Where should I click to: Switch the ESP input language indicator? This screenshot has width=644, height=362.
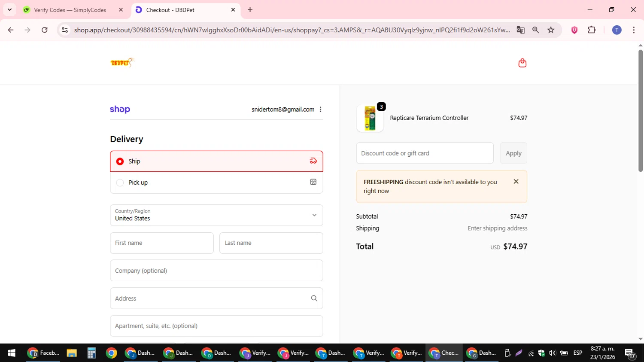(x=578, y=353)
